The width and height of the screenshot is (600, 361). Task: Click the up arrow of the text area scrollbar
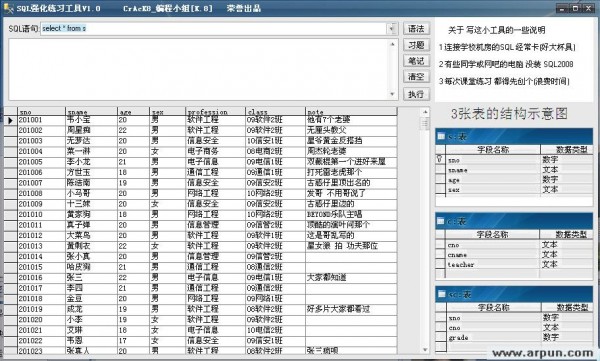coord(392,44)
